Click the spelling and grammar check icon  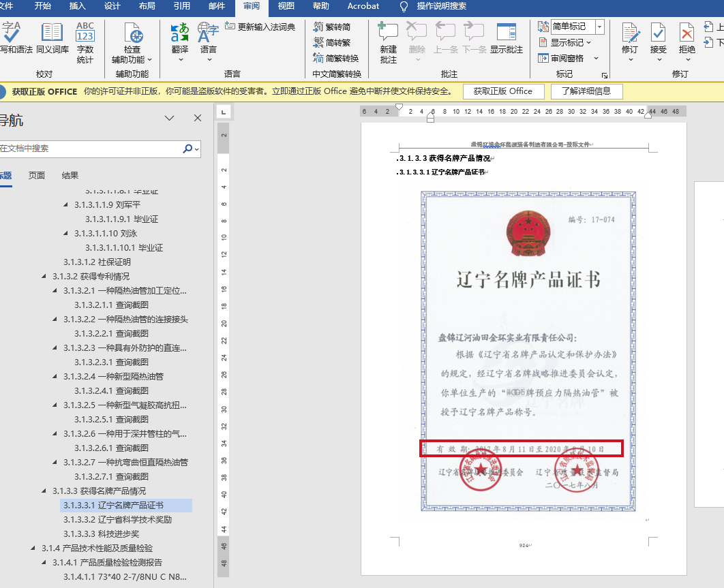(x=12, y=32)
